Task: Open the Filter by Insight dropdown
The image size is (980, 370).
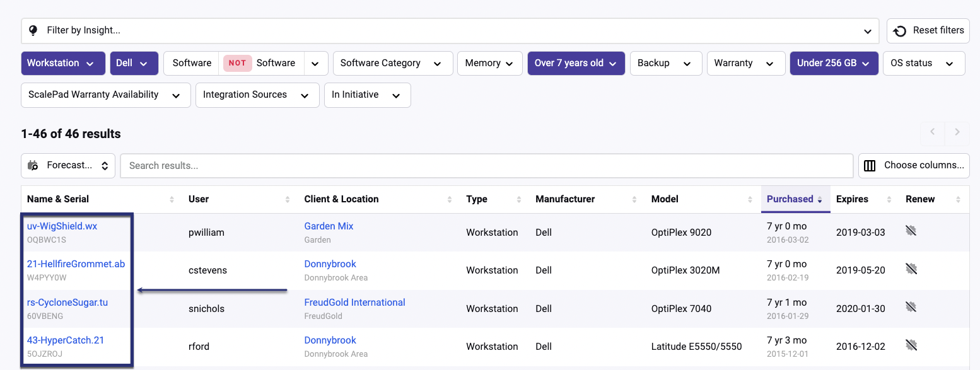Action: click(450, 30)
